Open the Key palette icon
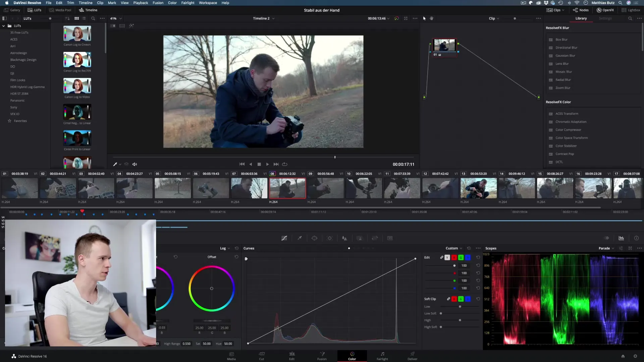This screenshot has width=644, height=362. [x=360, y=238]
